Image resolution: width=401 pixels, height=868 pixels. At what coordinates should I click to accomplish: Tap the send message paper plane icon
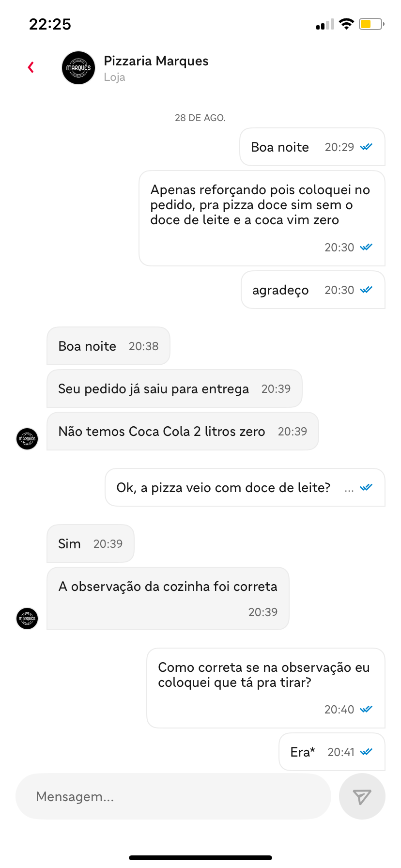(x=362, y=797)
